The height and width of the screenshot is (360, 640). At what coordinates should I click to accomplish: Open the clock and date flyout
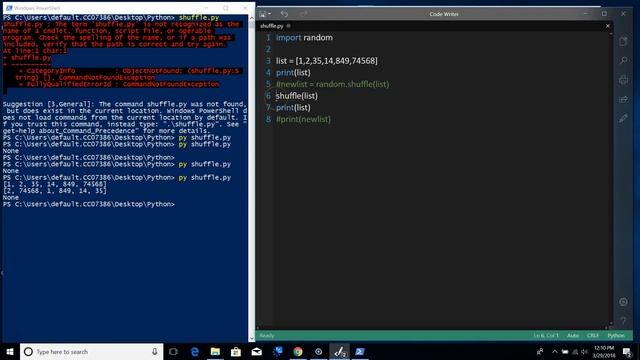pyautogui.click(x=604, y=351)
